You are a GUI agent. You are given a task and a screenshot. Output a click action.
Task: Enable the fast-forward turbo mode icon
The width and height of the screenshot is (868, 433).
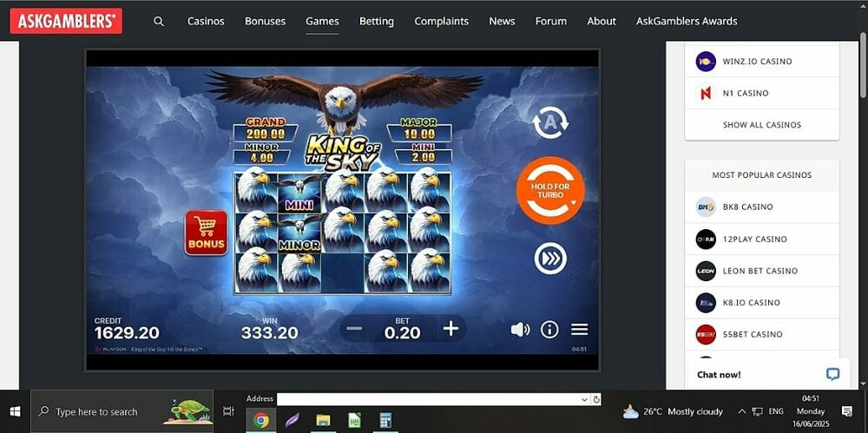point(550,259)
